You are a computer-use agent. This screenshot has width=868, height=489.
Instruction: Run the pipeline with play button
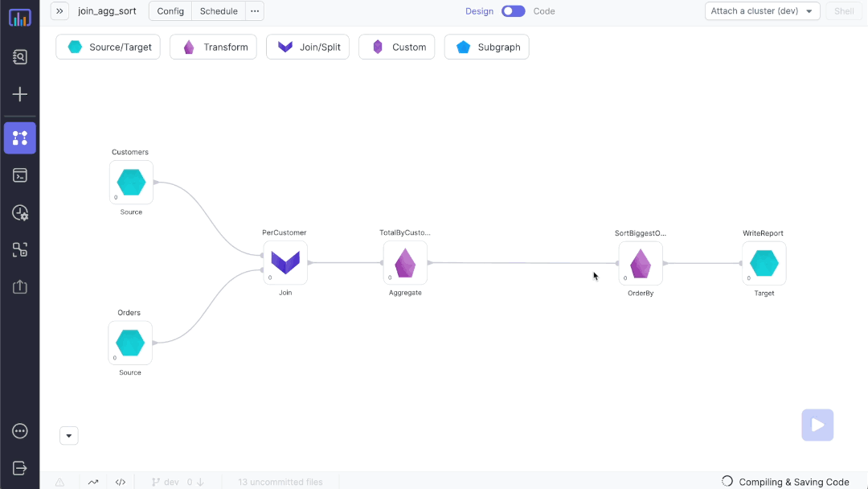tap(817, 425)
